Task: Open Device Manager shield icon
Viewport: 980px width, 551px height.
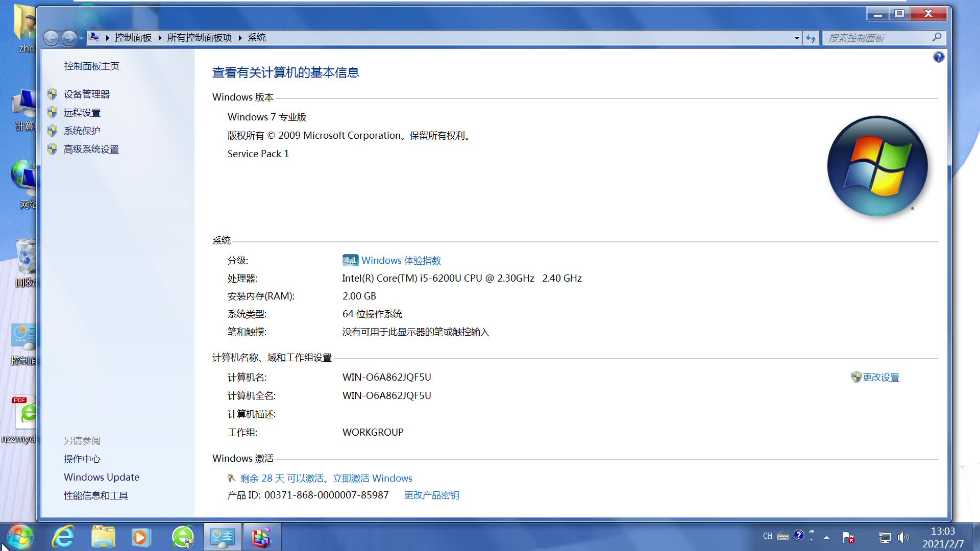Action: pos(52,94)
